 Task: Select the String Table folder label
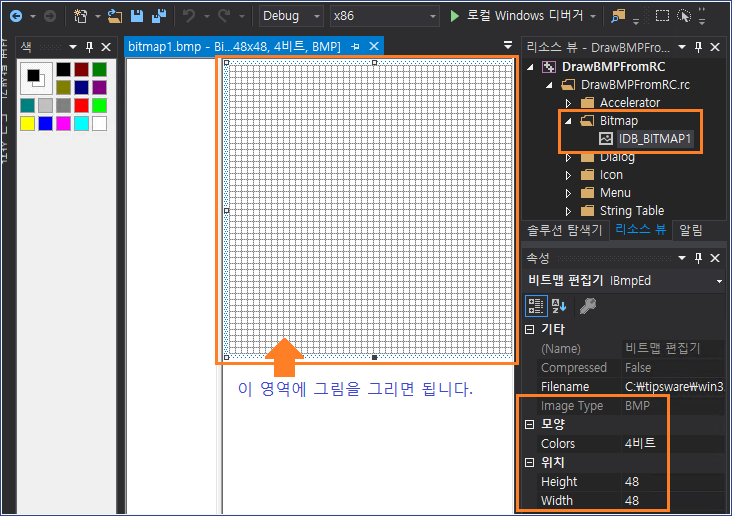coord(632,211)
